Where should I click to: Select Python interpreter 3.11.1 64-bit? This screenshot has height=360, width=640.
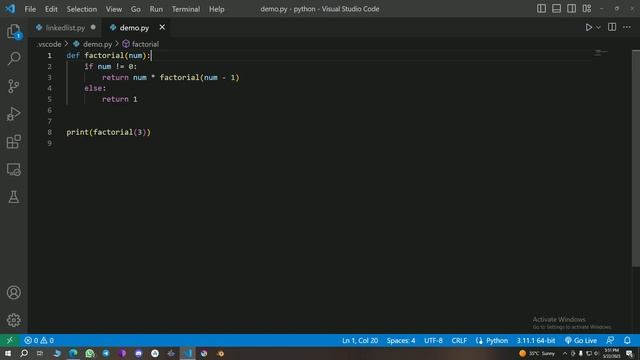click(536, 340)
